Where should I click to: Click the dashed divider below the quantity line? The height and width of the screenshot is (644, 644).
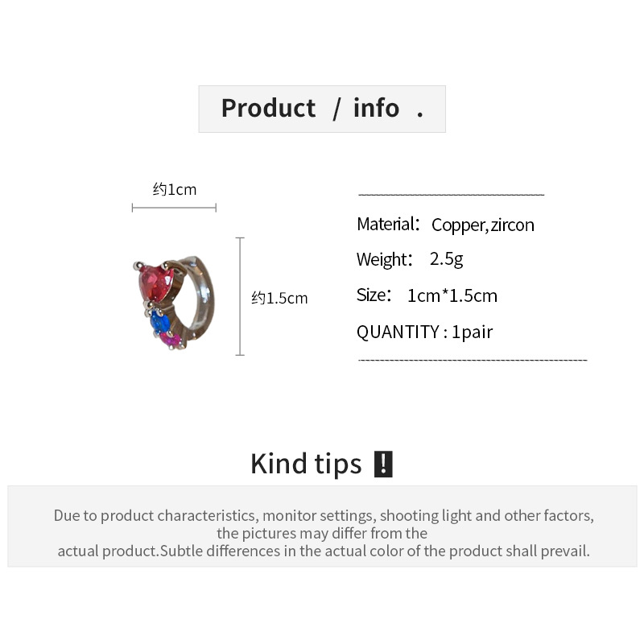tap(473, 359)
